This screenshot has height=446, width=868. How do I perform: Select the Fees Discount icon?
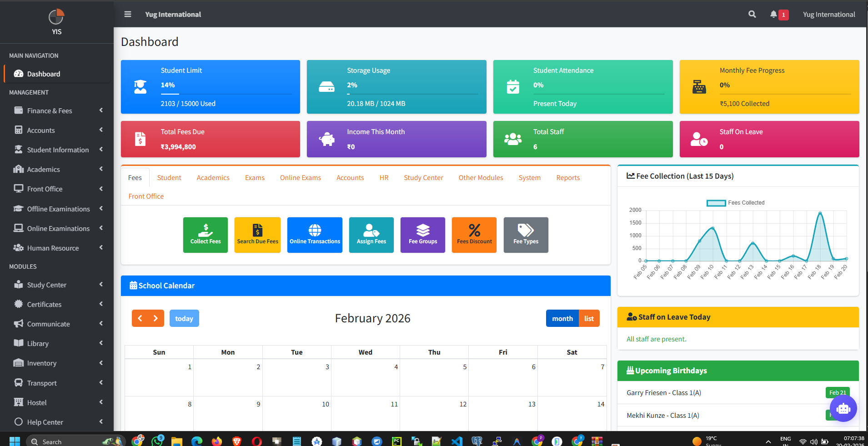pos(474,235)
